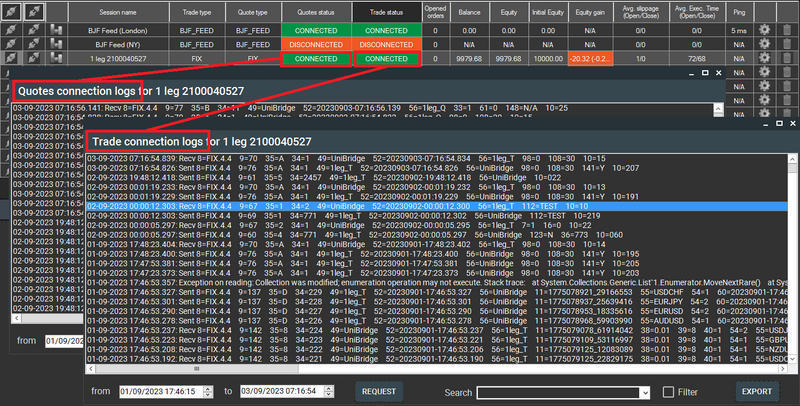
Task: Delete the BJF Feed (NY) session
Action: [x=787, y=45]
